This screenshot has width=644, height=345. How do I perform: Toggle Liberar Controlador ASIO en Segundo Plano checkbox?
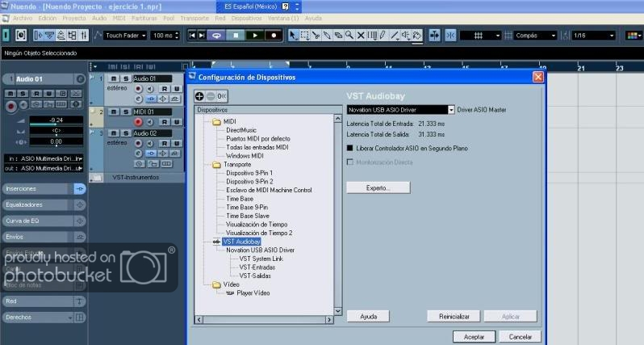[x=349, y=149]
